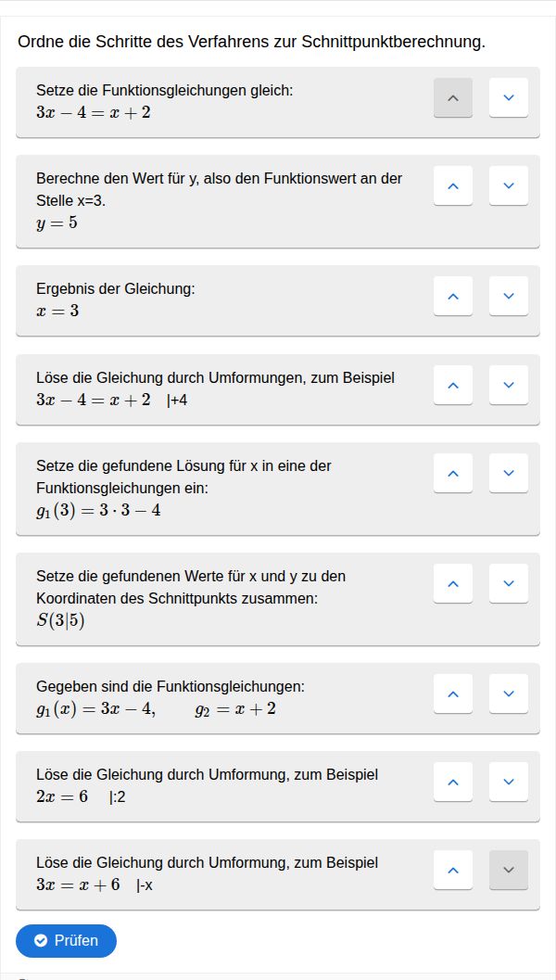Image resolution: width=556 pixels, height=980 pixels.
Task: Move 'Setze die gefundene Lösung' step up
Action: tap(453, 473)
